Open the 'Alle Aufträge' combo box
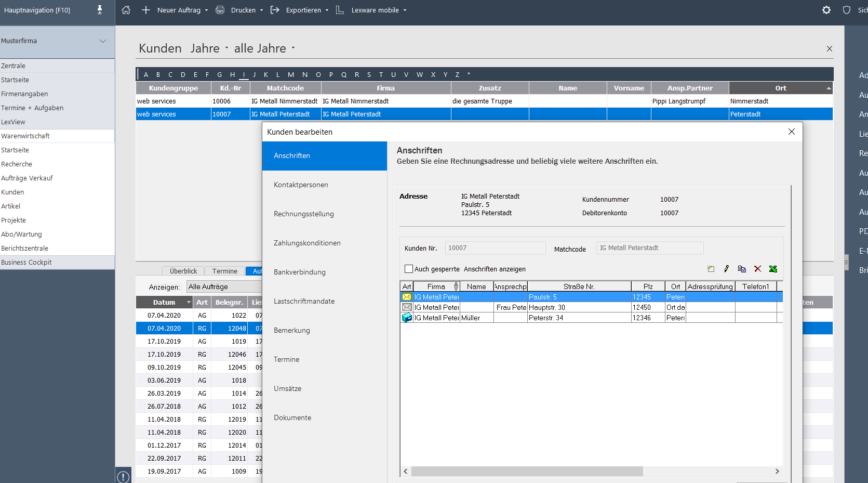868x483 pixels. tap(224, 287)
